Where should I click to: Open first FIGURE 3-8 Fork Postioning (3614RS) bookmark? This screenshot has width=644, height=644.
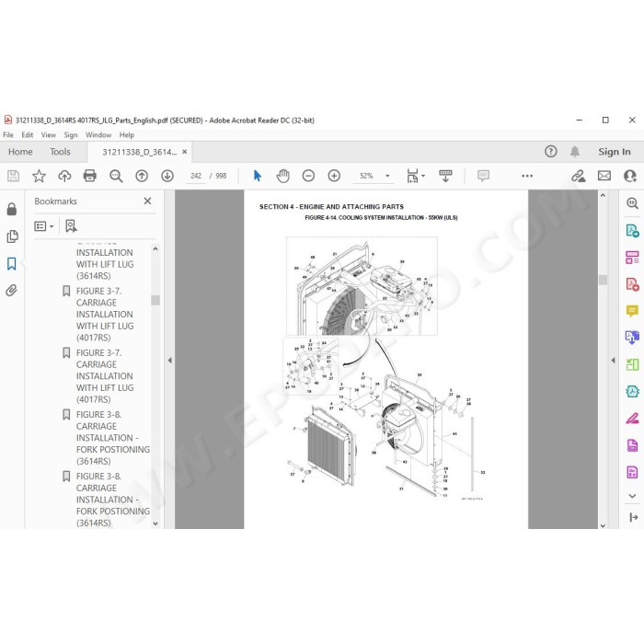pos(113,438)
